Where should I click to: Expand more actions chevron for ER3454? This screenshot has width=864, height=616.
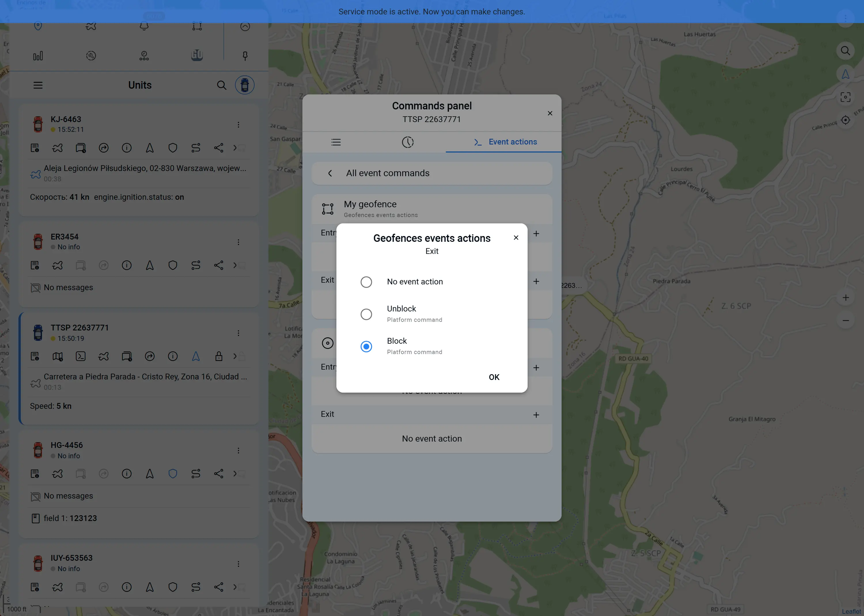pyautogui.click(x=235, y=265)
